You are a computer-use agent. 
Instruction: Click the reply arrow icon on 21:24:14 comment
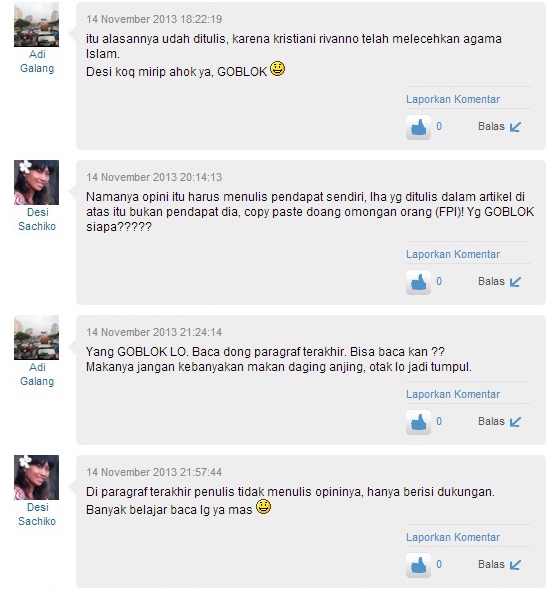(x=515, y=422)
